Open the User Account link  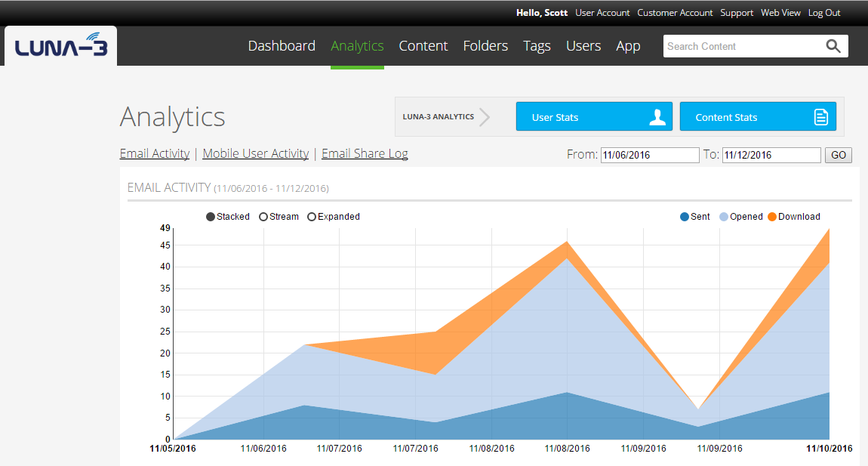[x=602, y=13]
